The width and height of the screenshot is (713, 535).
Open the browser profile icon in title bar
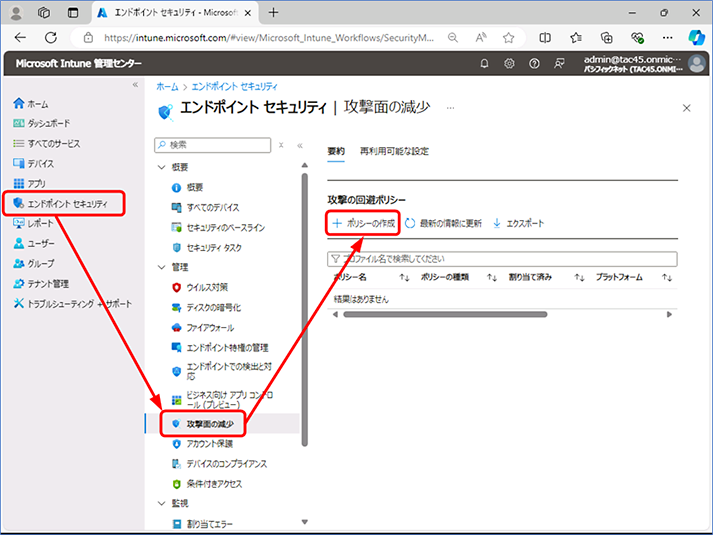coord(16,13)
